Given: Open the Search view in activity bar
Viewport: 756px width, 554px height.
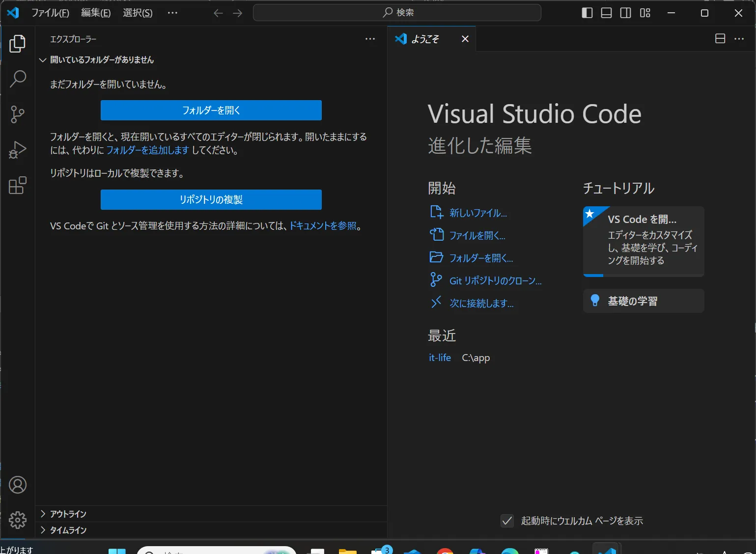Looking at the screenshot, I should (18, 79).
